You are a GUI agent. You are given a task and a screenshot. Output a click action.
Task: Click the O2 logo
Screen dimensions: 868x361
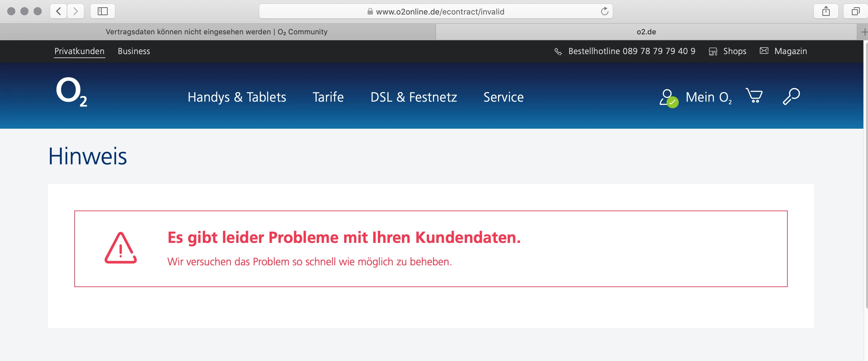(x=71, y=92)
